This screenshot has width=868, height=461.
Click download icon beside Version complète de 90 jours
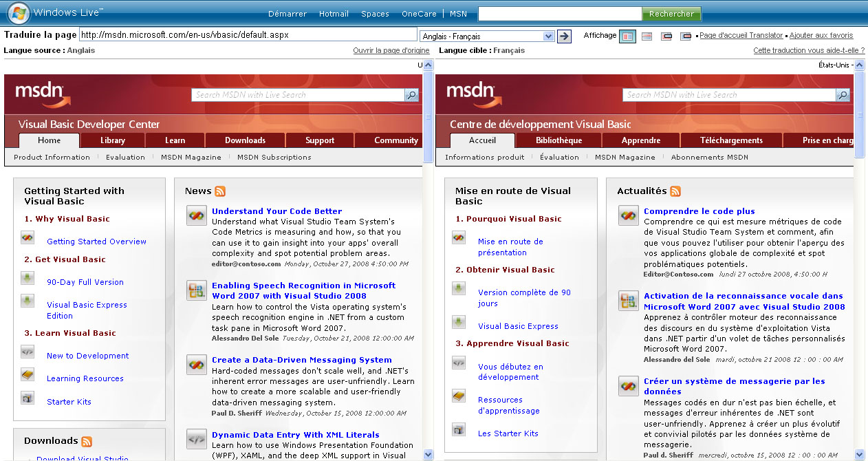(459, 288)
